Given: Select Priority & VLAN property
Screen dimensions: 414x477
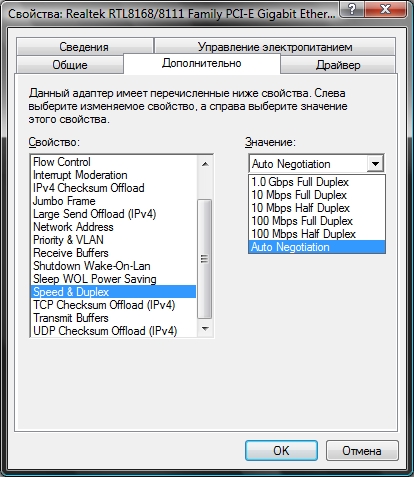Looking at the screenshot, I should 113,240.
